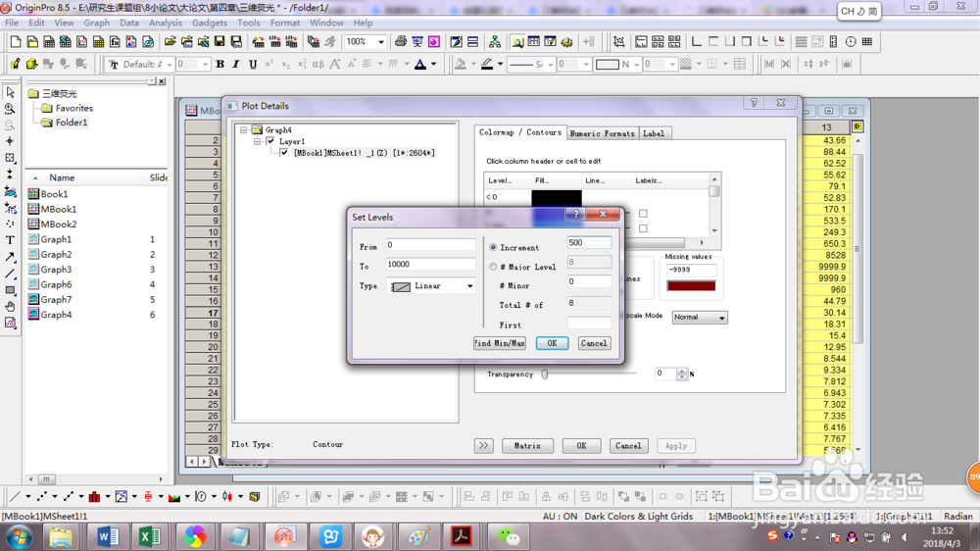
Task: Select the Text tool
Action: coord(10,240)
